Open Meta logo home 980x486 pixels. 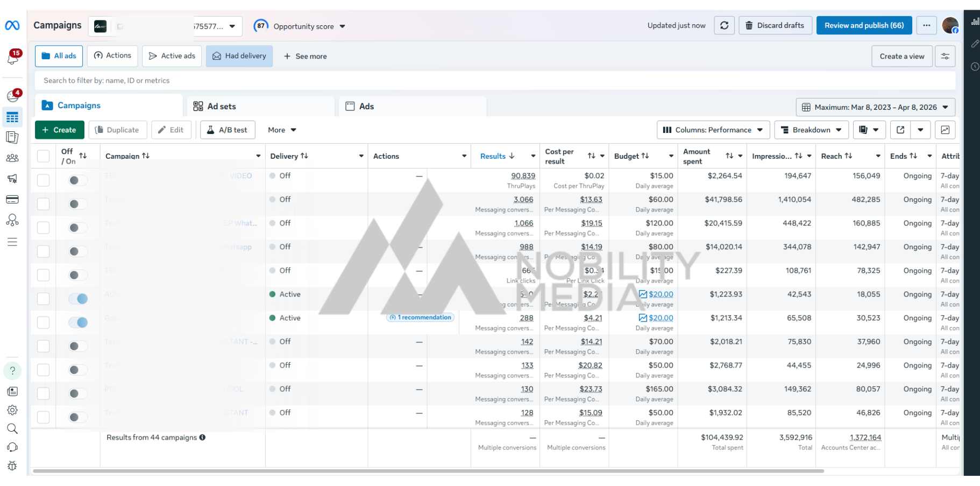coord(12,25)
